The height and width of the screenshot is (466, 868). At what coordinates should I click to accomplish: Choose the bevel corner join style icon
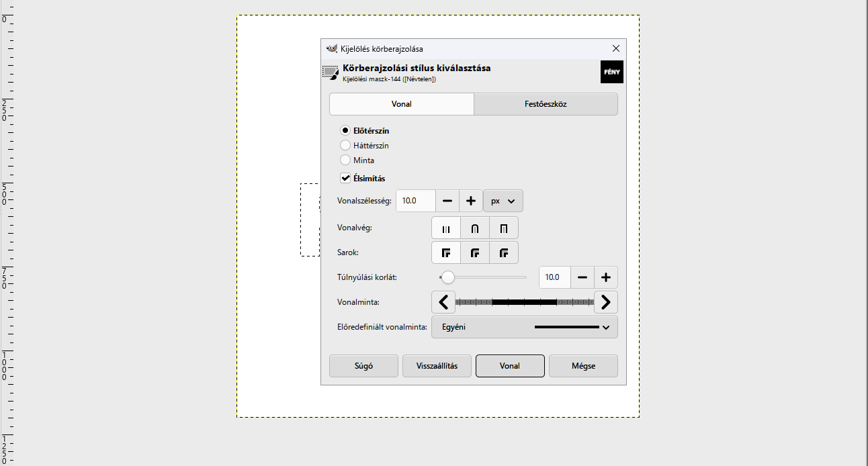click(x=504, y=253)
